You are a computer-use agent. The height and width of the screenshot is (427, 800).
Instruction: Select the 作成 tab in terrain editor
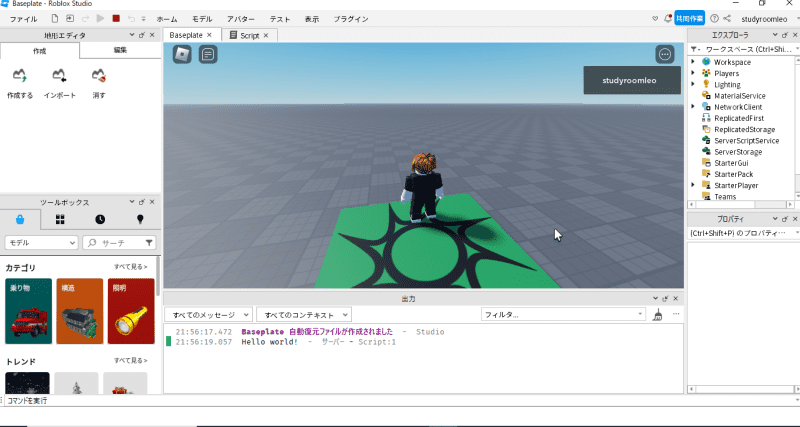click(40, 51)
